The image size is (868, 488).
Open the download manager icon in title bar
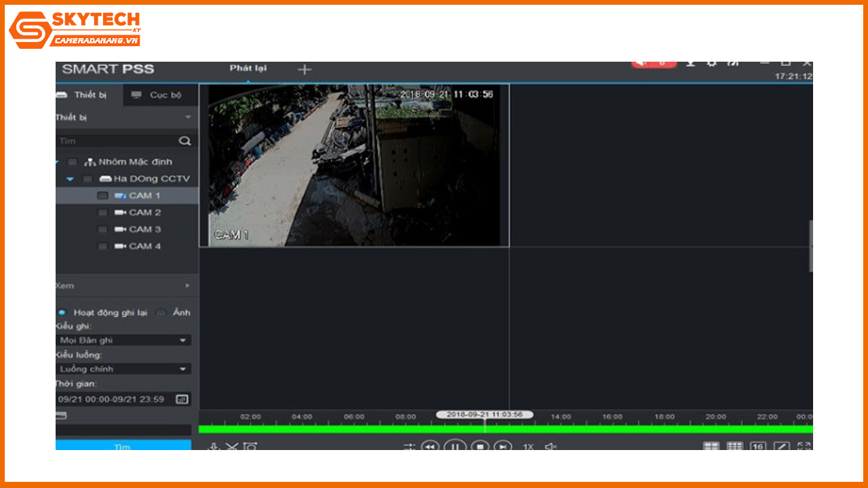(x=690, y=62)
